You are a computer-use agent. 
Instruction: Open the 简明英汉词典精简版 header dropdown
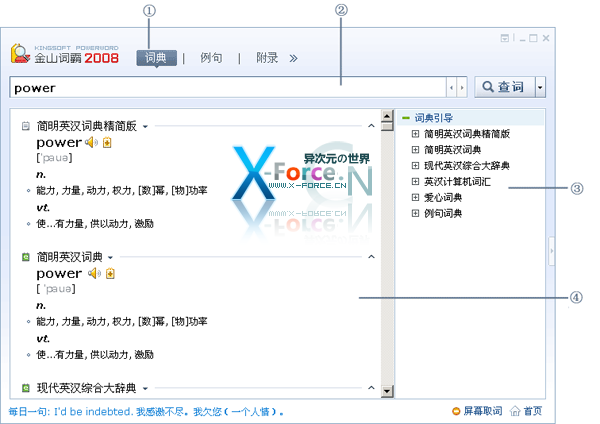pos(145,126)
